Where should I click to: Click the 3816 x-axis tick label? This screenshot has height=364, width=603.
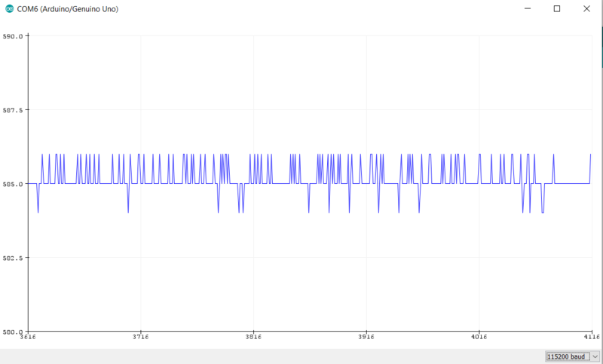[253, 338]
